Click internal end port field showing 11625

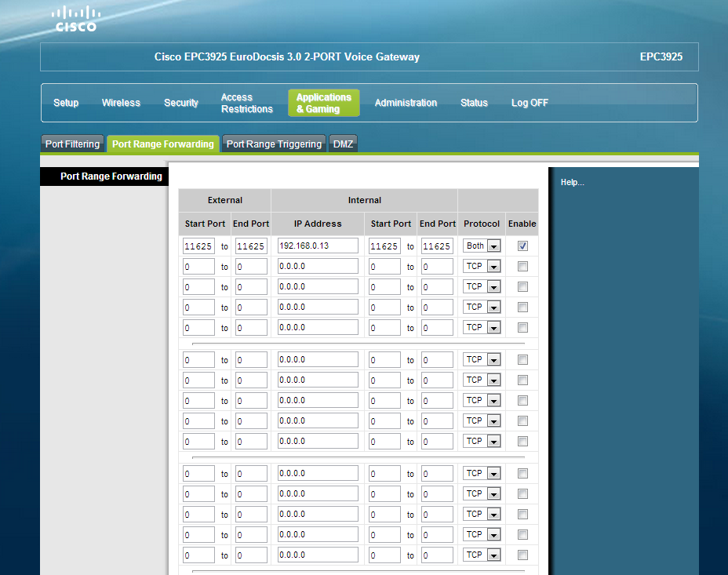coord(437,246)
